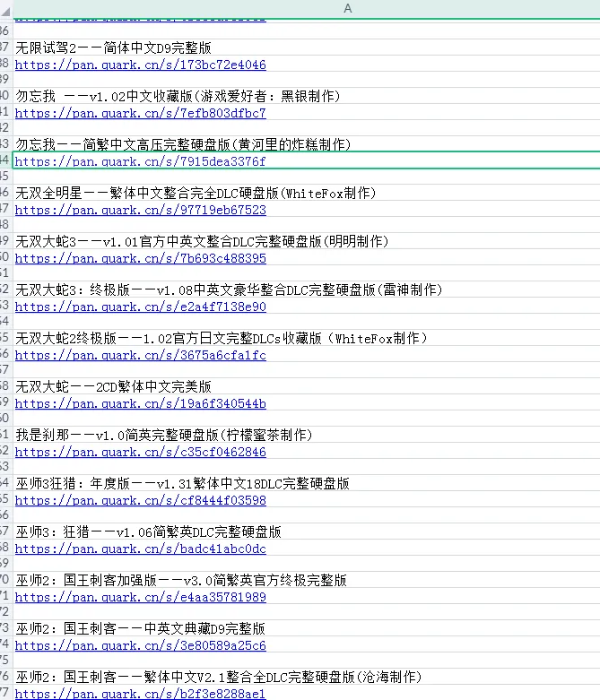The height and width of the screenshot is (700, 600).
Task: Follow the link ending in e2a4f7138e90
Action: click(140, 307)
